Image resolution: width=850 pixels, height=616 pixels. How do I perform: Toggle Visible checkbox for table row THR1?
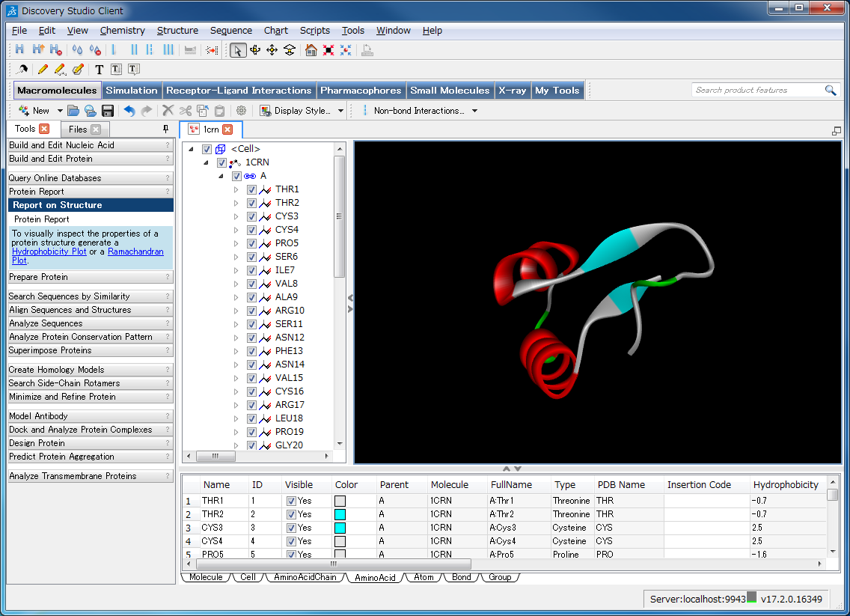click(291, 501)
